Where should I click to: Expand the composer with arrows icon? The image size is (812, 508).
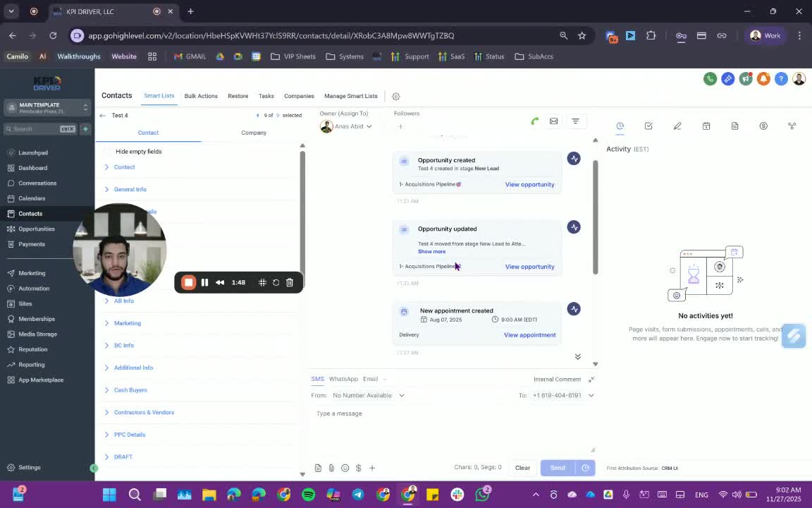(591, 380)
